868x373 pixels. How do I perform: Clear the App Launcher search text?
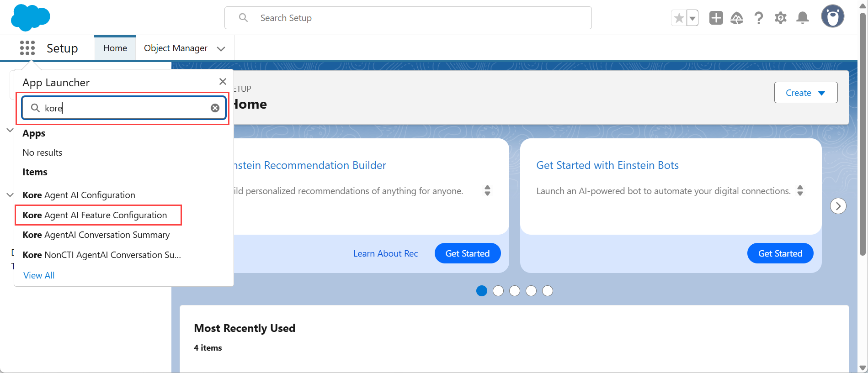point(215,108)
